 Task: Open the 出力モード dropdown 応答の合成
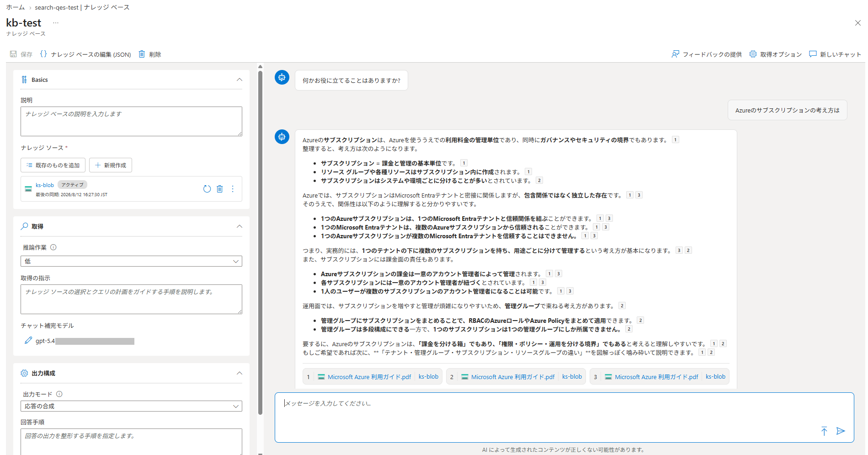click(x=131, y=406)
